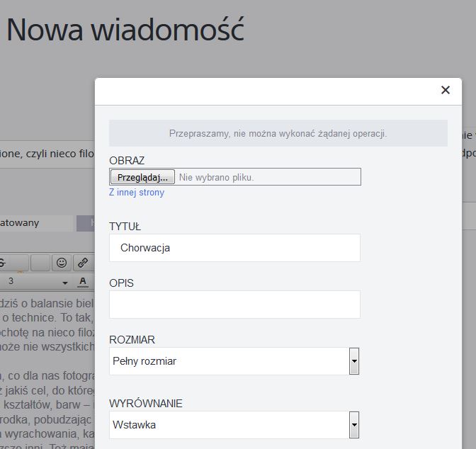Image resolution: width=476 pixels, height=449 pixels.
Task: Click the 'Nie wybrano pliku' file text
Action: click(x=216, y=177)
